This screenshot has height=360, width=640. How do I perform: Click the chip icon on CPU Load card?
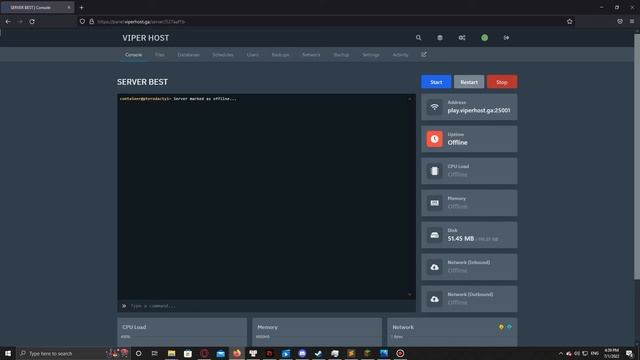pyautogui.click(x=434, y=171)
